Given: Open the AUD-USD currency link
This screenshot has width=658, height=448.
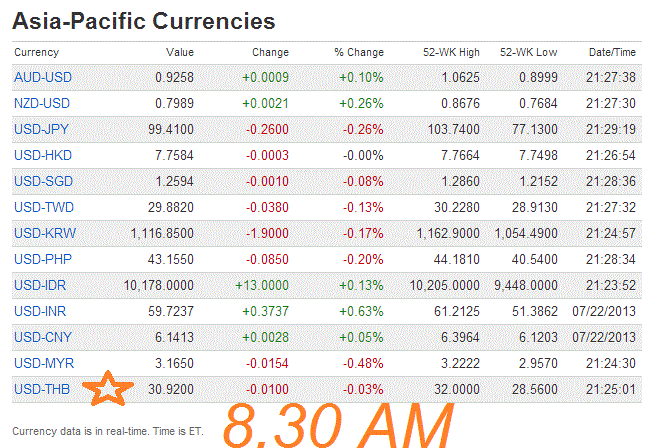Looking at the screenshot, I should (43, 77).
